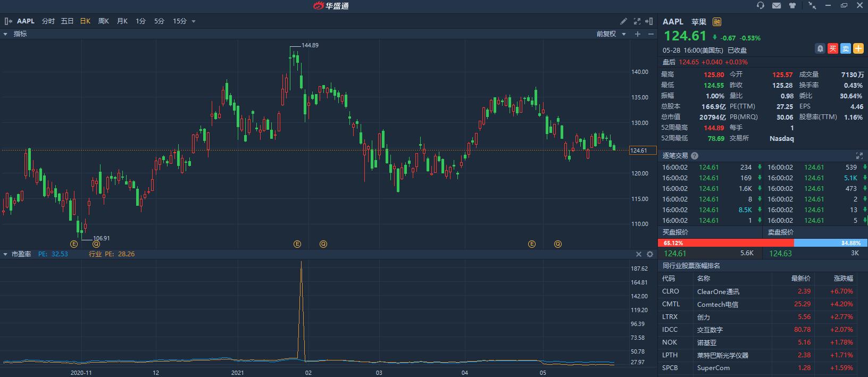This screenshot has width=868, height=377.
Task: Switch to 五日 five-day chart
Action: tap(67, 21)
